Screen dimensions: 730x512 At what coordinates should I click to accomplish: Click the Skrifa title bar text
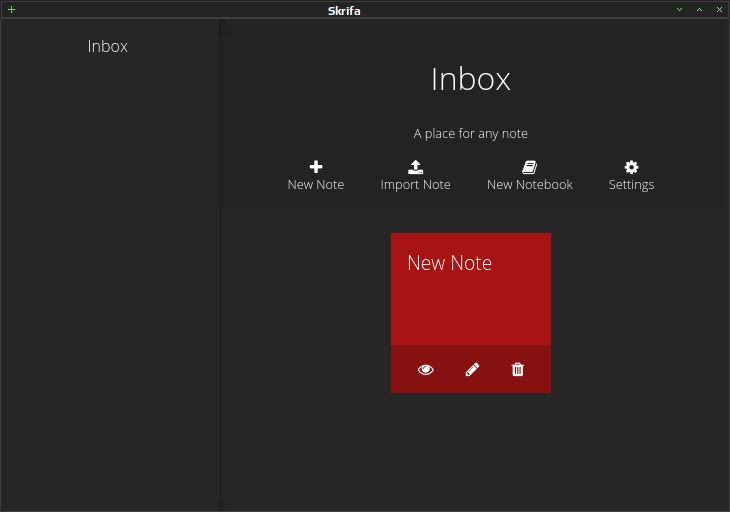pyautogui.click(x=344, y=11)
